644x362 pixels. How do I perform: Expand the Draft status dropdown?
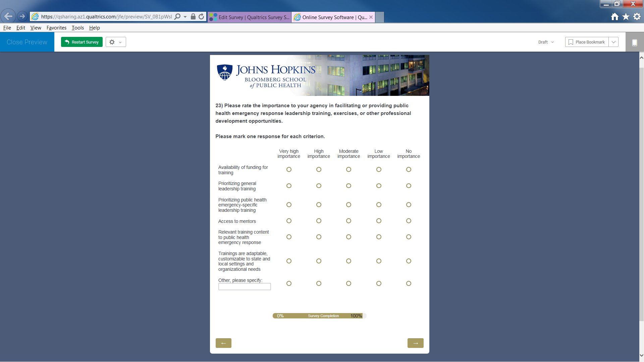coord(546,42)
